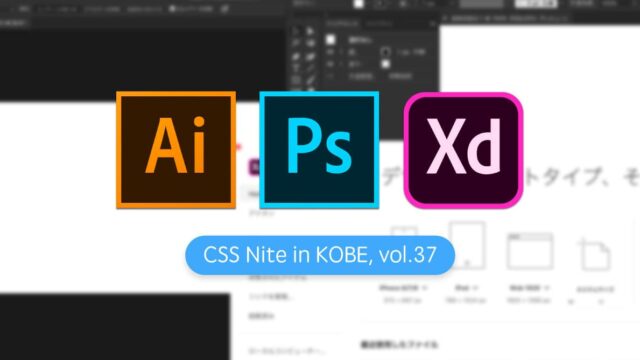The width and height of the screenshot is (640, 360).
Task: Click the blue Adobe Photoshop Ps logo
Action: coord(319,150)
